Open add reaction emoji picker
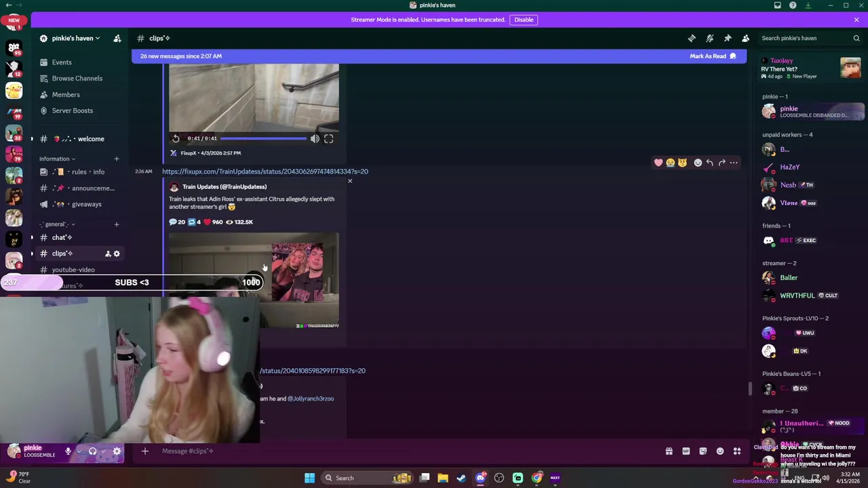 click(697, 163)
